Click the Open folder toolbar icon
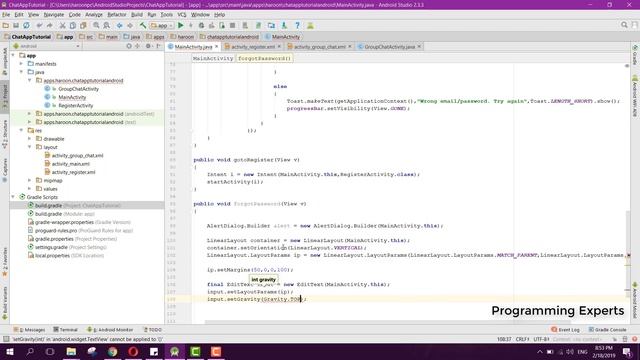 (x=5, y=25)
